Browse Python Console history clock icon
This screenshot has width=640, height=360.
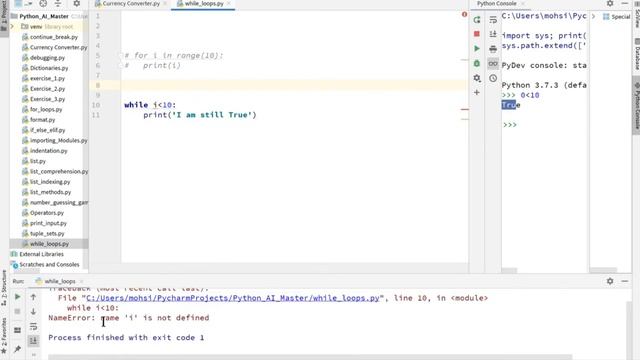(x=493, y=78)
